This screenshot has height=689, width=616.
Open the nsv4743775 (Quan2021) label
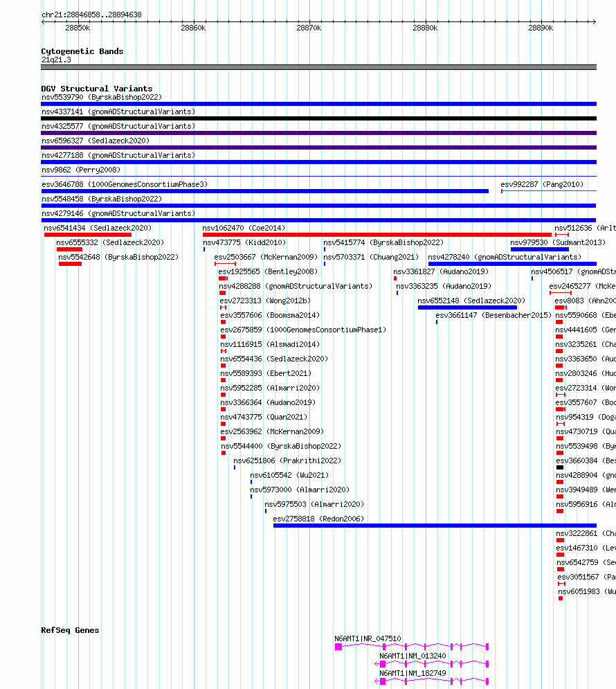tap(264, 417)
